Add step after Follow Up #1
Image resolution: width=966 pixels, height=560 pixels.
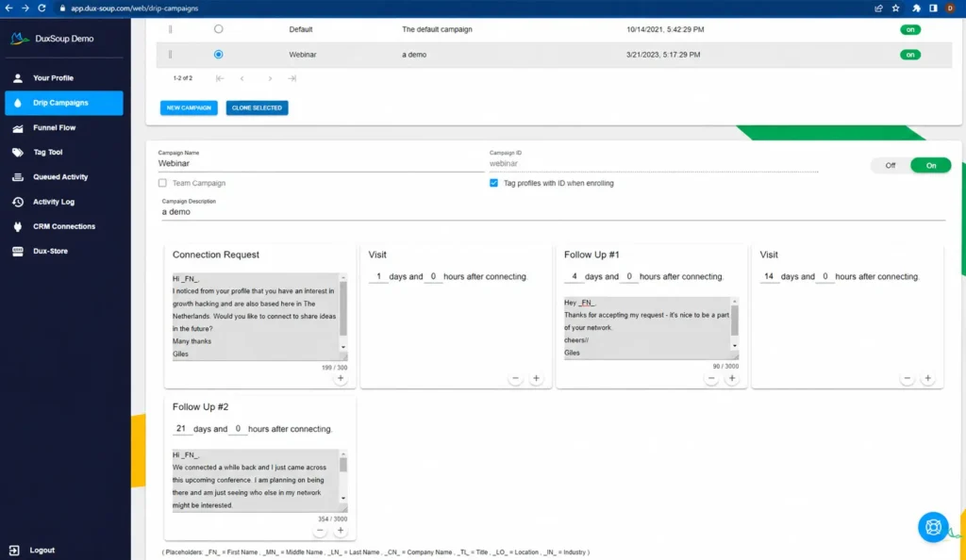click(x=732, y=378)
